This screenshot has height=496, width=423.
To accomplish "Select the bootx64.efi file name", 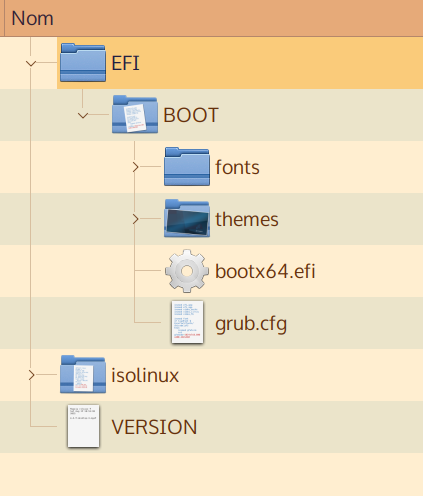I will 265,271.
